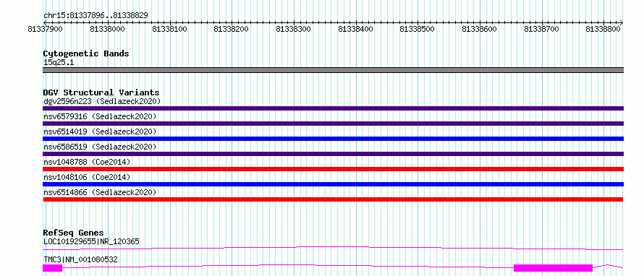Viewport: 644px width, 276px height.
Task: Select variant label nsv6586519 (Sedlazeck2020)
Action: 100,147
